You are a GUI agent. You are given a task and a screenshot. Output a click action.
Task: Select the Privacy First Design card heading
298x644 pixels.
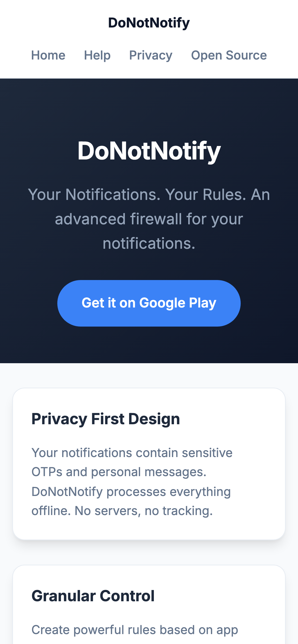pos(106,419)
